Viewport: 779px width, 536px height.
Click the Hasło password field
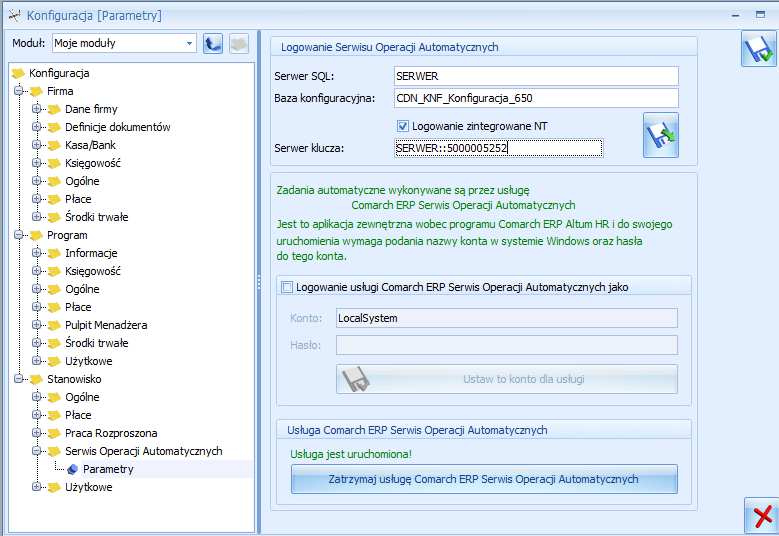click(x=507, y=345)
